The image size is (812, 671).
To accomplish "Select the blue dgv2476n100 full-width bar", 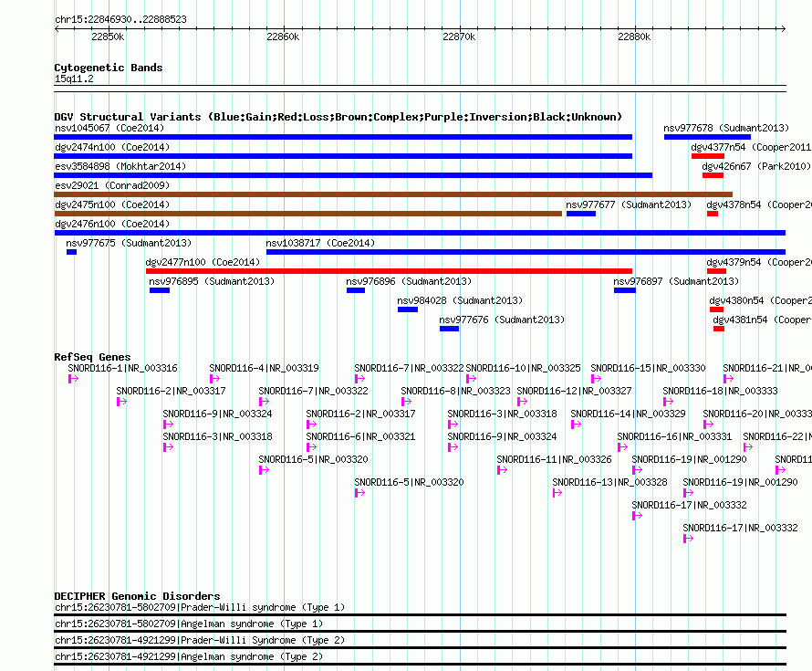I will pos(420,233).
